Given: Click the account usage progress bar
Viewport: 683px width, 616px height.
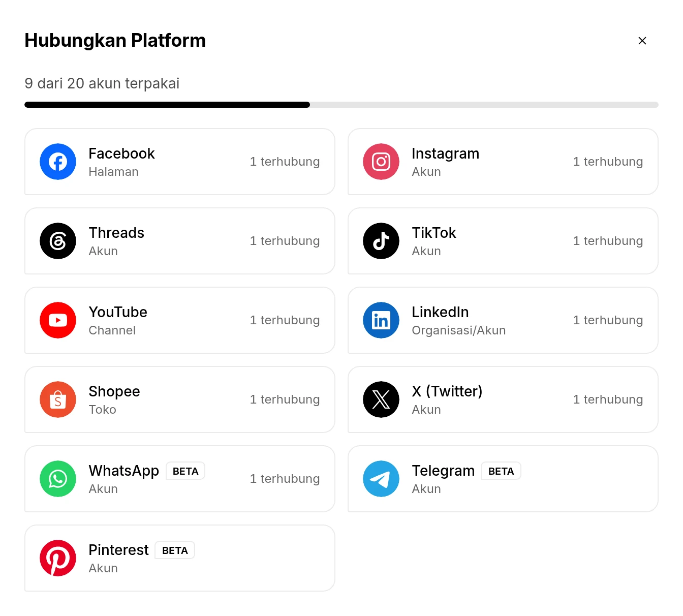Looking at the screenshot, I should click(341, 105).
